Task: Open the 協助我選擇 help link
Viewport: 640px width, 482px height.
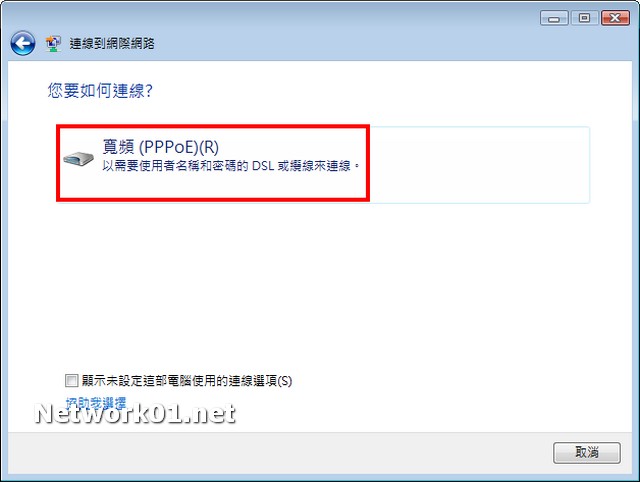Action: tap(96, 402)
